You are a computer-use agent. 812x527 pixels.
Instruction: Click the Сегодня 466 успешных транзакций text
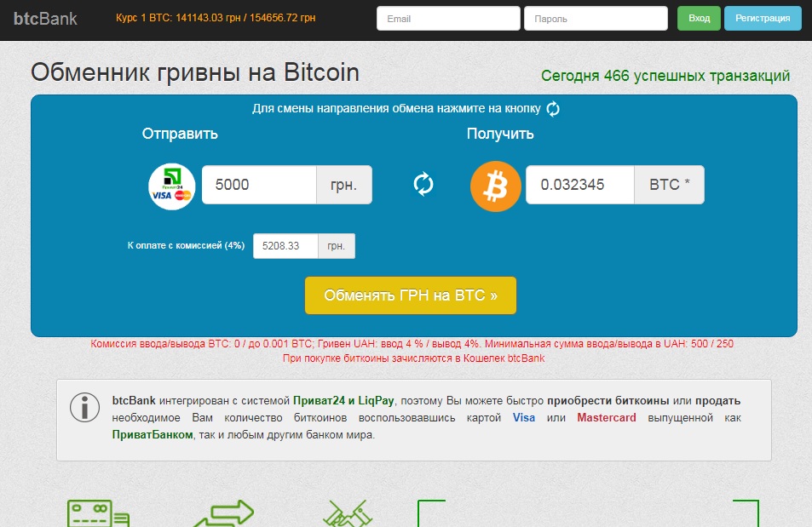click(x=665, y=76)
